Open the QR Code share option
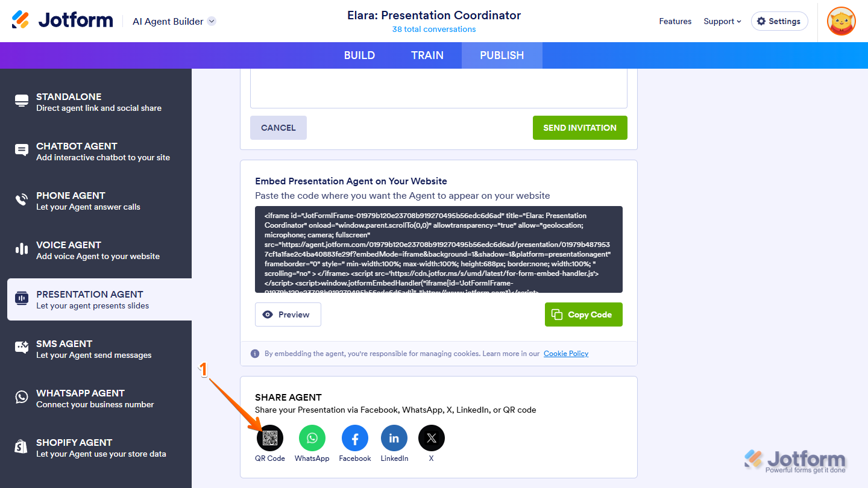 270,438
